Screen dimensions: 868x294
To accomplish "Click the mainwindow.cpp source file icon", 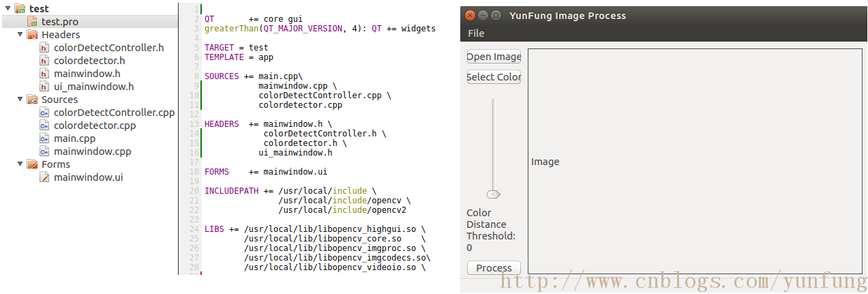I will click(44, 151).
